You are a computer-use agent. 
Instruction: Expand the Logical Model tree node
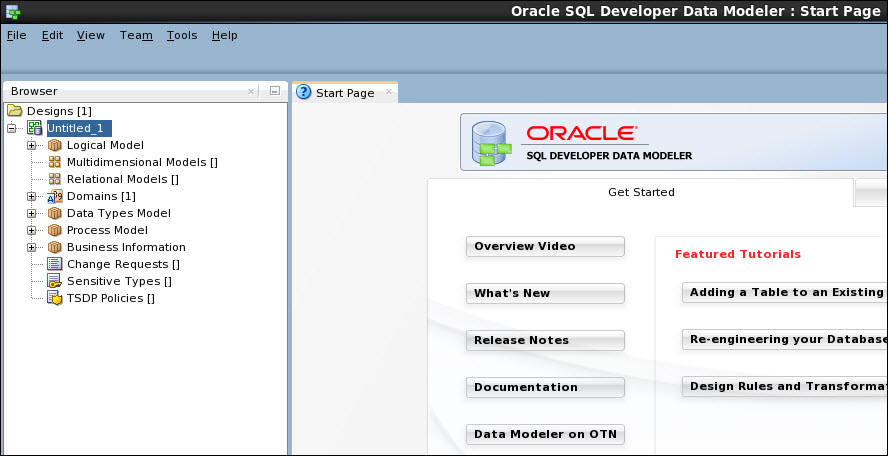32,145
